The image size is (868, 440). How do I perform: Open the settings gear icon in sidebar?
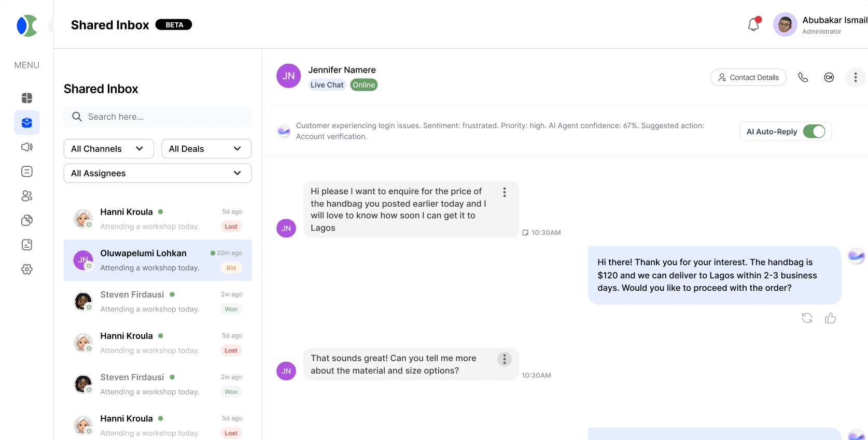[27, 269]
